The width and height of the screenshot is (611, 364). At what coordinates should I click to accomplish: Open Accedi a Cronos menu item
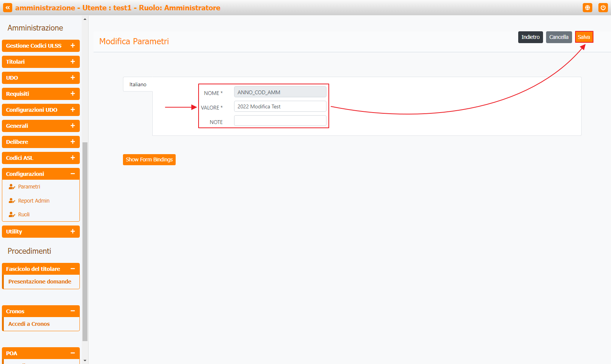click(29, 324)
